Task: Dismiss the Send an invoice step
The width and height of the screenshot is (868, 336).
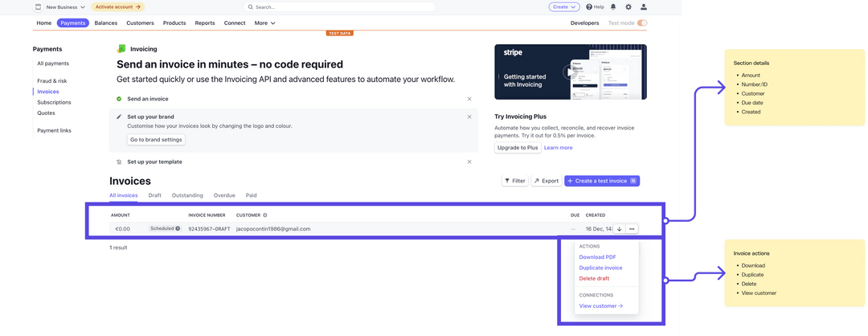Action: pos(469,99)
